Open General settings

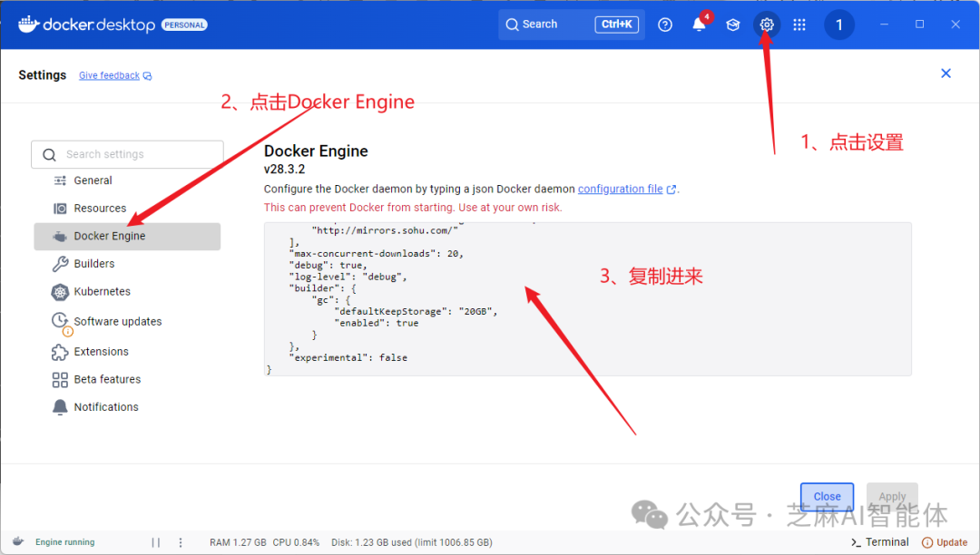coord(128,180)
